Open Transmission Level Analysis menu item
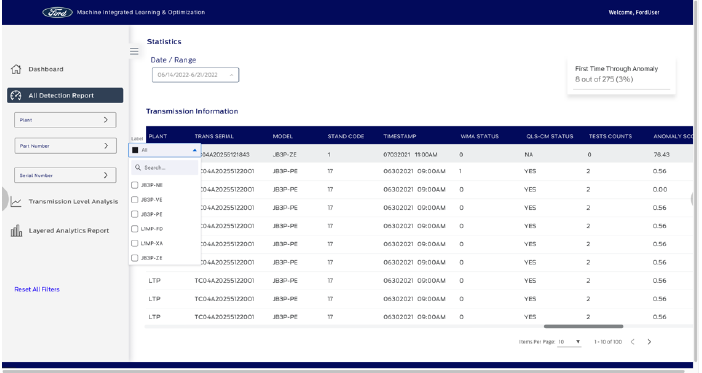 [73, 202]
